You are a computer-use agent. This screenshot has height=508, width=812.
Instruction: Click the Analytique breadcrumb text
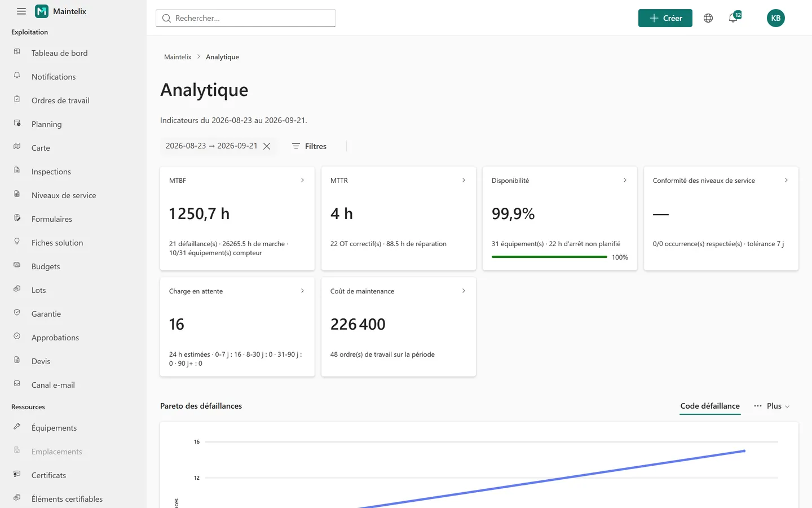click(222, 57)
